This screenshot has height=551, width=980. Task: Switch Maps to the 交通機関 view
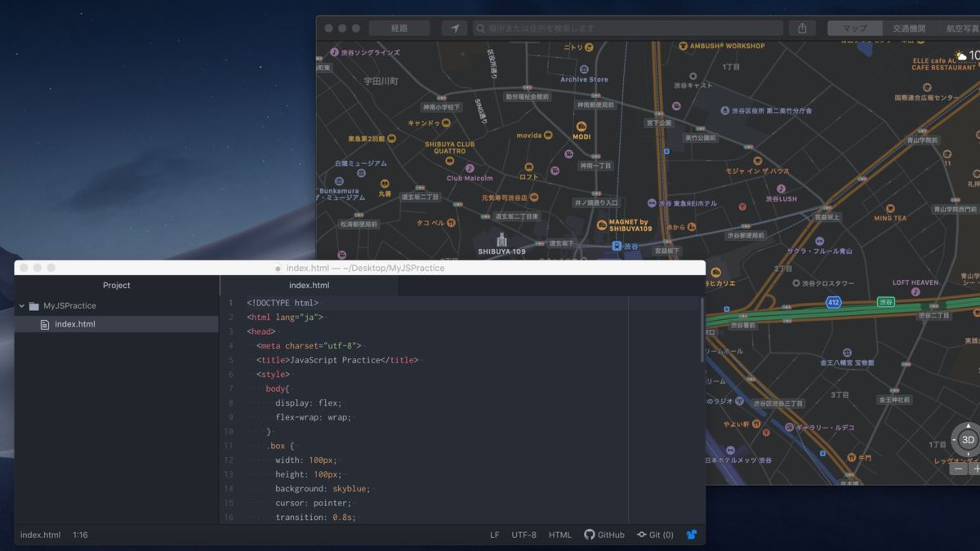click(909, 28)
